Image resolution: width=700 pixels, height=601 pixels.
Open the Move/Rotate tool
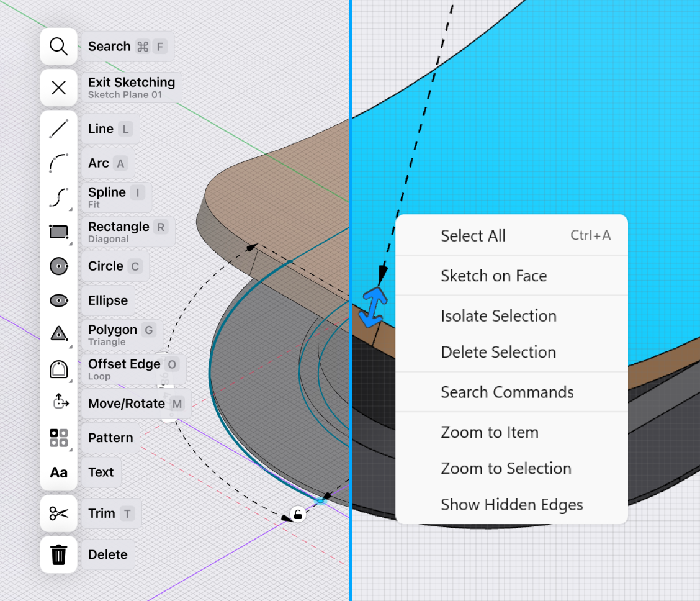coord(59,403)
